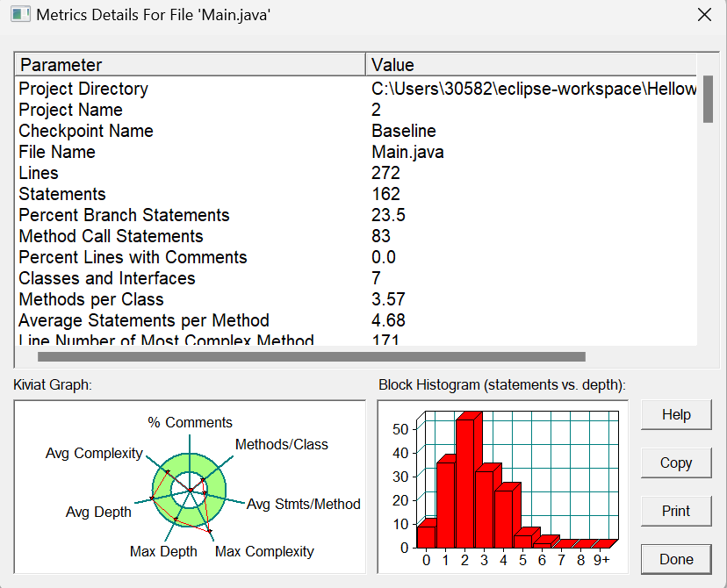Close the Metrics Details window

[x=704, y=15]
